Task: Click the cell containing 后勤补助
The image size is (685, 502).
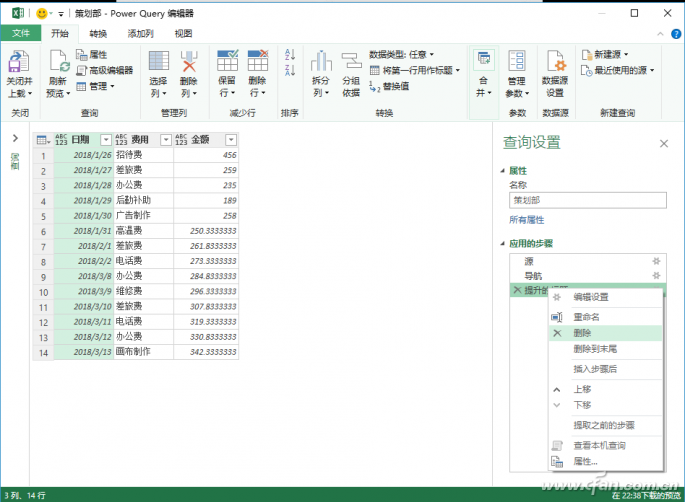Action: tap(144, 200)
